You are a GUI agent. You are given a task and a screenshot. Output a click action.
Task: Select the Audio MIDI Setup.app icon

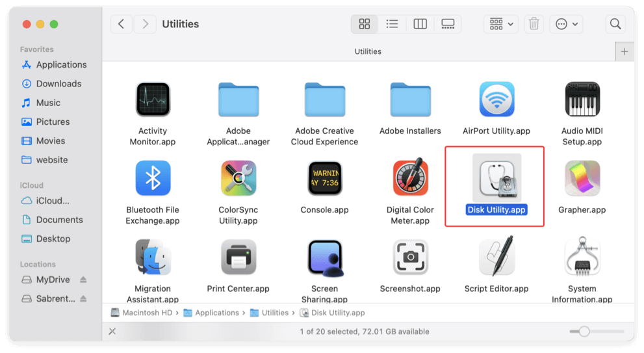[582, 99]
